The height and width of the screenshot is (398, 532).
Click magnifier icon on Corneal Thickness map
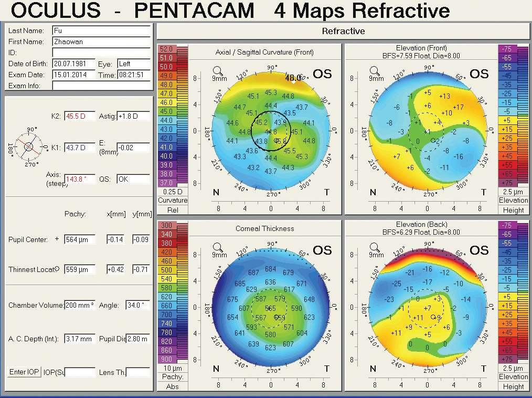[x=217, y=247]
